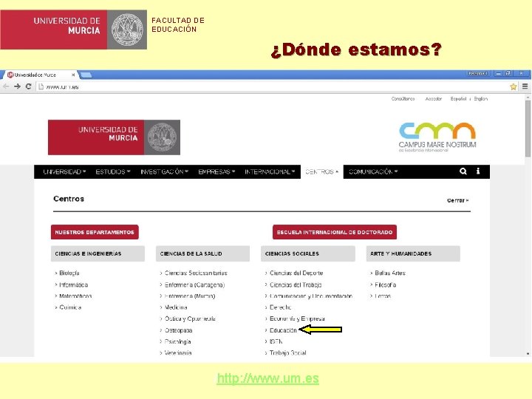The image size is (532, 399).
Task: Open Ciencias del Trabajo link
Action: [296, 284]
